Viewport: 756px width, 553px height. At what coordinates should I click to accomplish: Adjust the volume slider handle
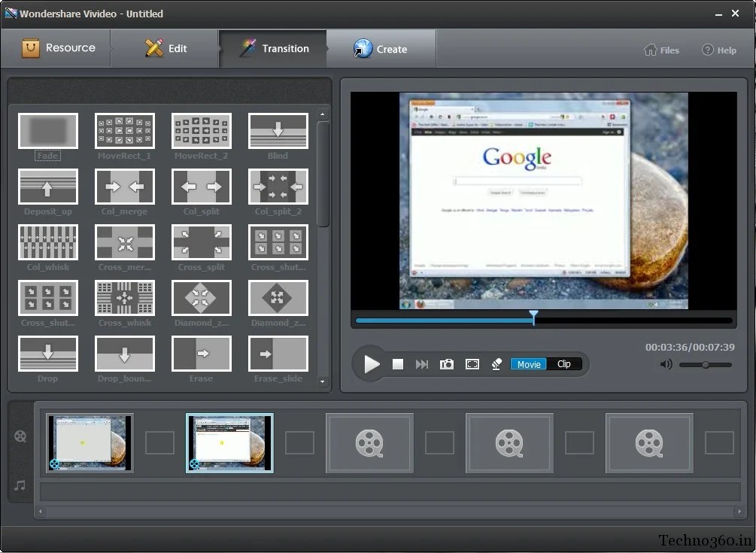[x=706, y=365]
